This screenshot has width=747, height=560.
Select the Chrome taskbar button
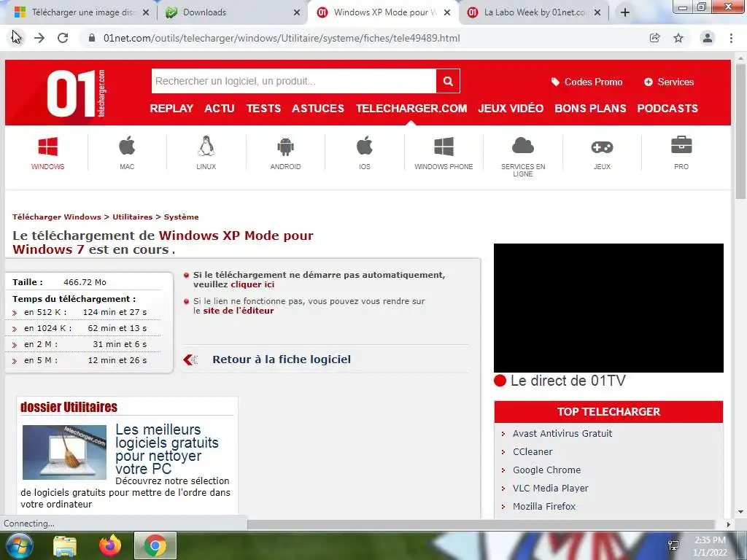[x=155, y=545]
